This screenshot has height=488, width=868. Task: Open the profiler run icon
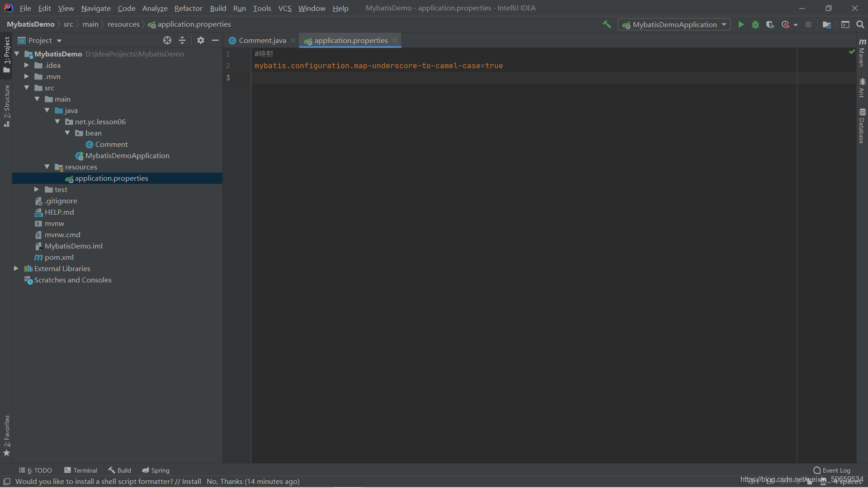[x=786, y=24]
